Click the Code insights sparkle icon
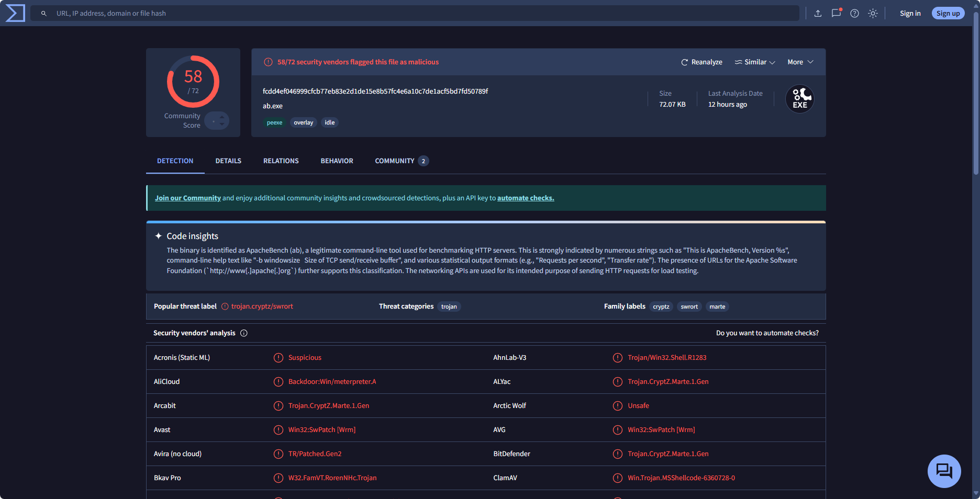 pyautogui.click(x=159, y=236)
